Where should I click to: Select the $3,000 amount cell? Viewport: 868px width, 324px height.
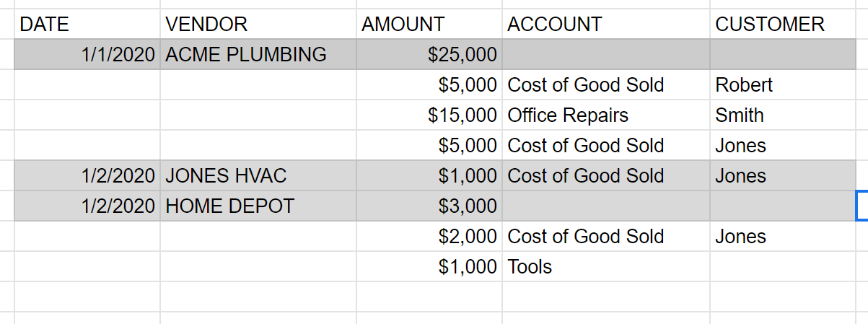coord(429,206)
